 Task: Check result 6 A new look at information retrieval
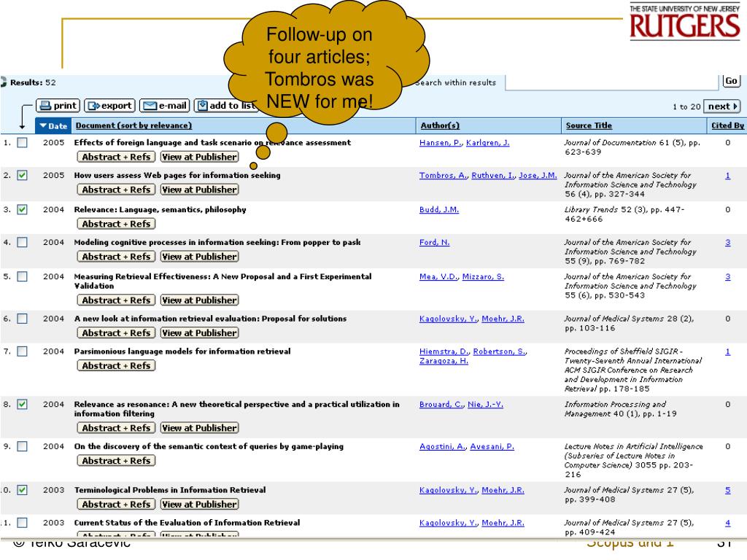pyautogui.click(x=22, y=319)
